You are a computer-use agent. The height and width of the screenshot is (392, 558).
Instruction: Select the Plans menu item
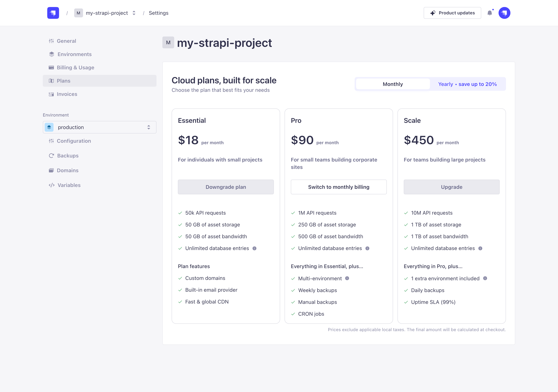click(x=100, y=81)
